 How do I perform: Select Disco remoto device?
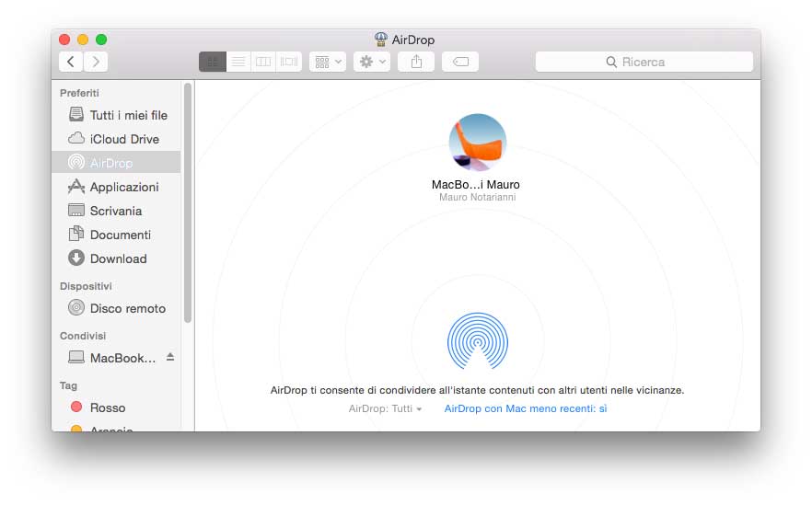[118, 308]
